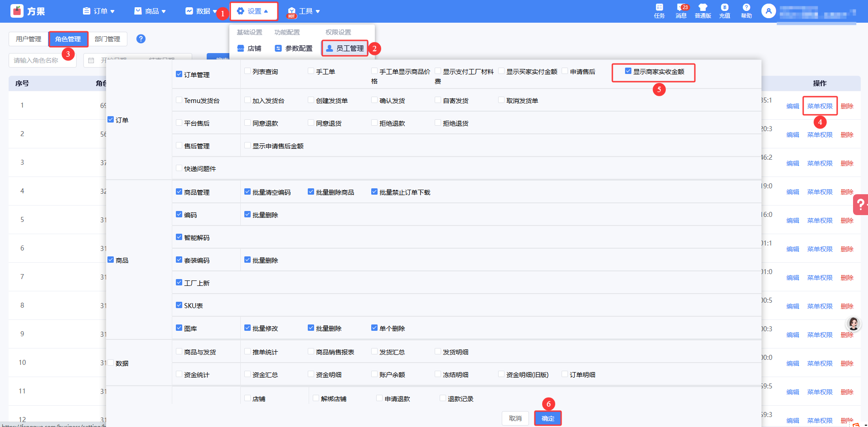The height and width of the screenshot is (427, 868).
Task: Expand the 商品 dropdown in top bar
Action: pyautogui.click(x=150, y=11)
